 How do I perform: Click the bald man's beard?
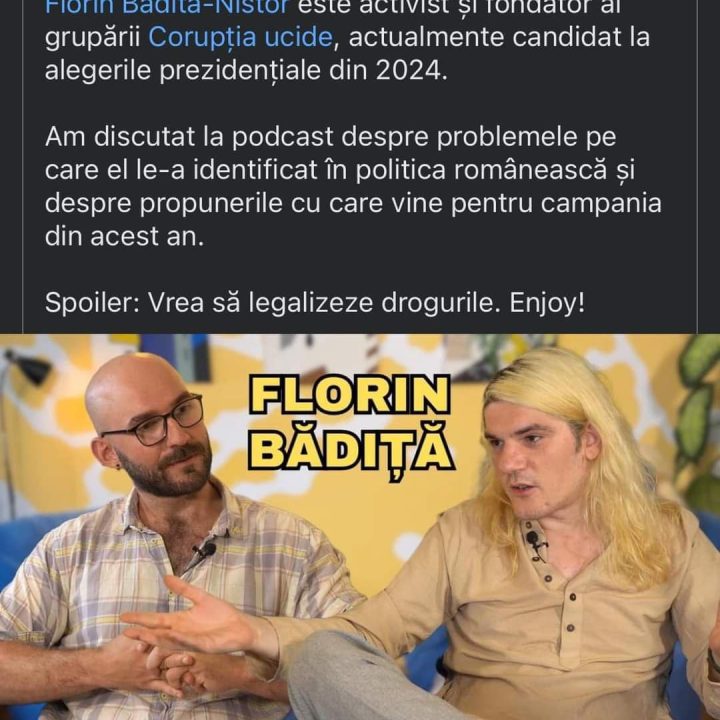[x=165, y=471]
